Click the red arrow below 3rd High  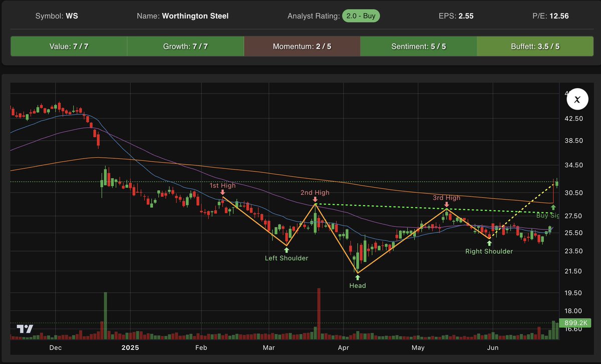(x=446, y=204)
